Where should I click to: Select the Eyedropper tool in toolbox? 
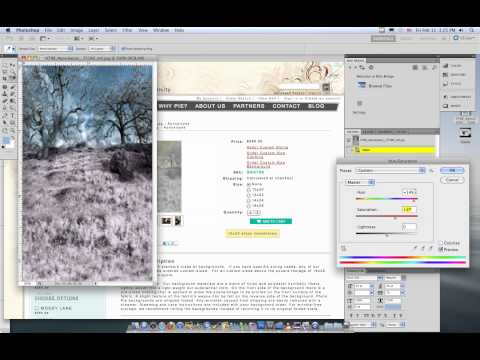12,78
